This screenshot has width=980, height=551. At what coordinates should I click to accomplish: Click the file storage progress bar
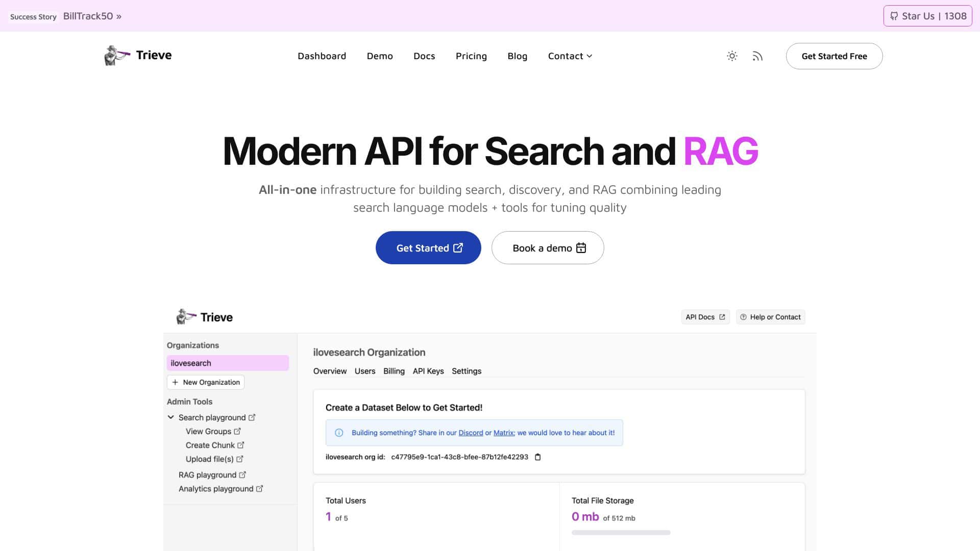click(621, 532)
